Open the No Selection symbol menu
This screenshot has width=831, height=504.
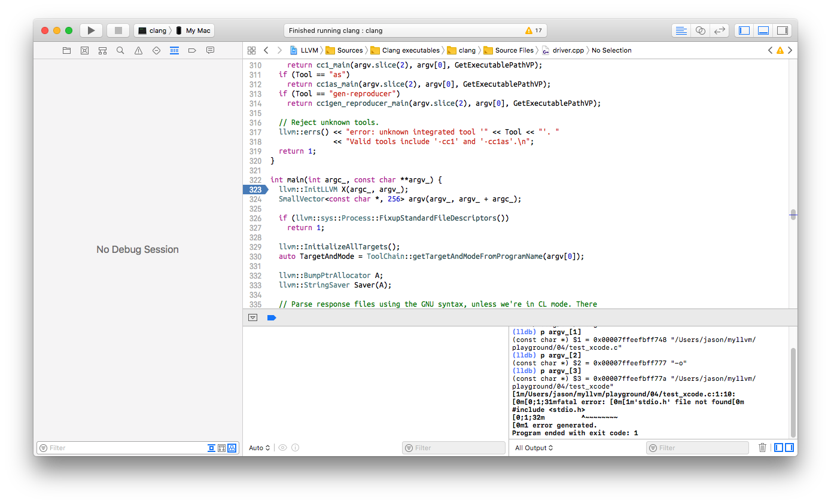point(611,51)
